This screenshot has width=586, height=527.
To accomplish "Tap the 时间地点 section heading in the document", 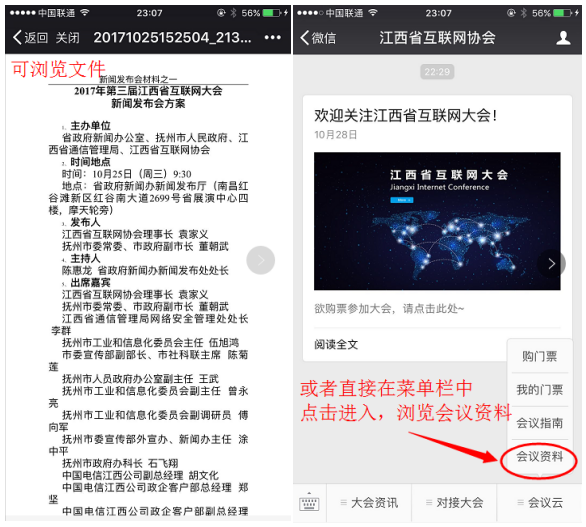I will pyautogui.click(x=90, y=161).
